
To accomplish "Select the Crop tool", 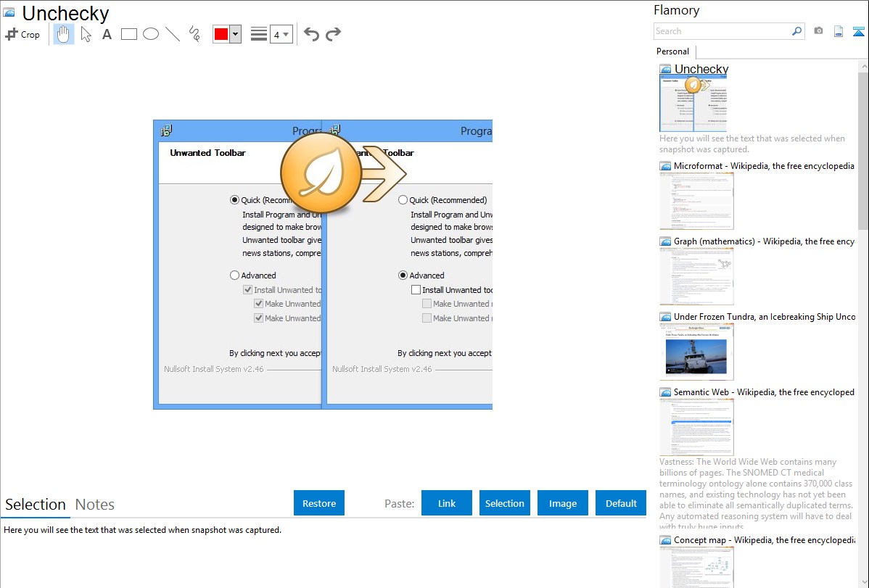I will tap(22, 34).
